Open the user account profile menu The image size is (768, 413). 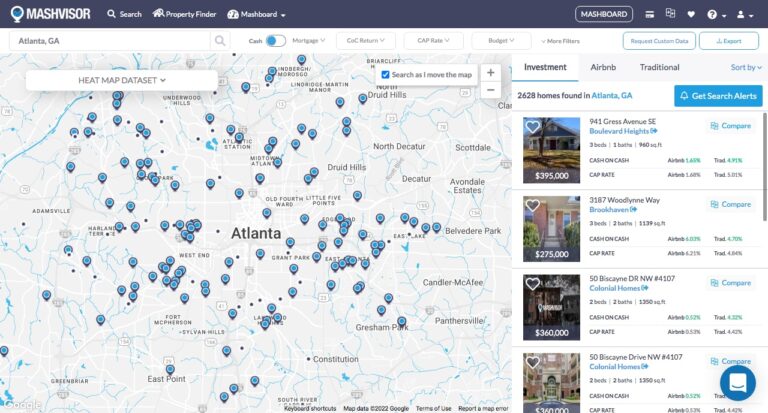pos(743,15)
